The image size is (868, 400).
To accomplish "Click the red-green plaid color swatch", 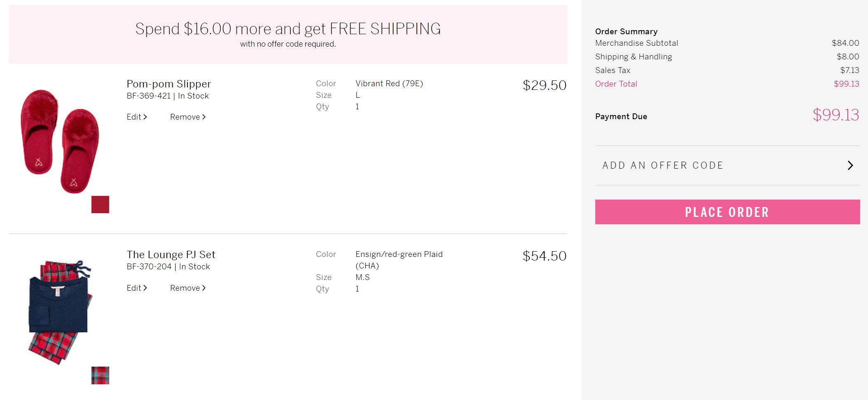I will (x=100, y=375).
